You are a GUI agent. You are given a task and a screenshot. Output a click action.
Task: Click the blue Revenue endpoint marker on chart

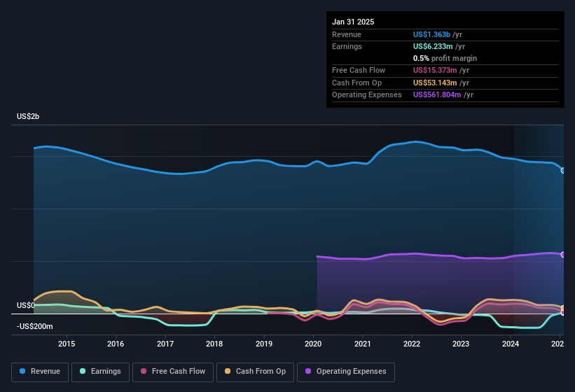562,170
